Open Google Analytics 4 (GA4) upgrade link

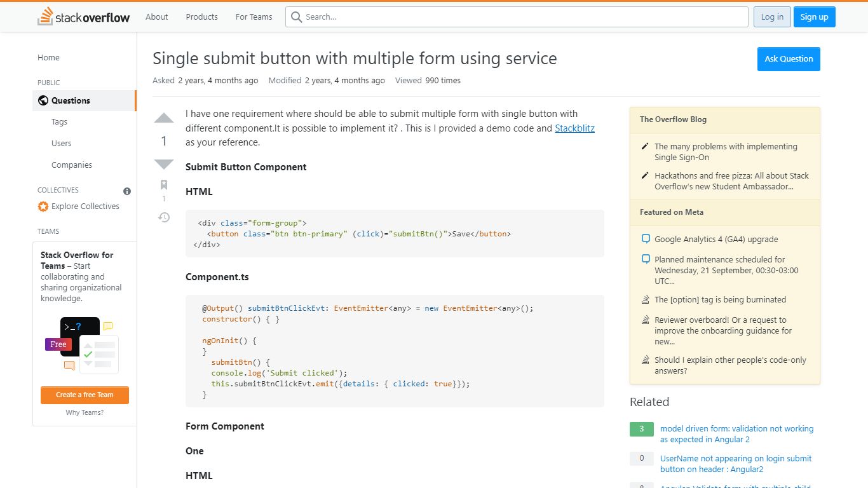(x=716, y=240)
